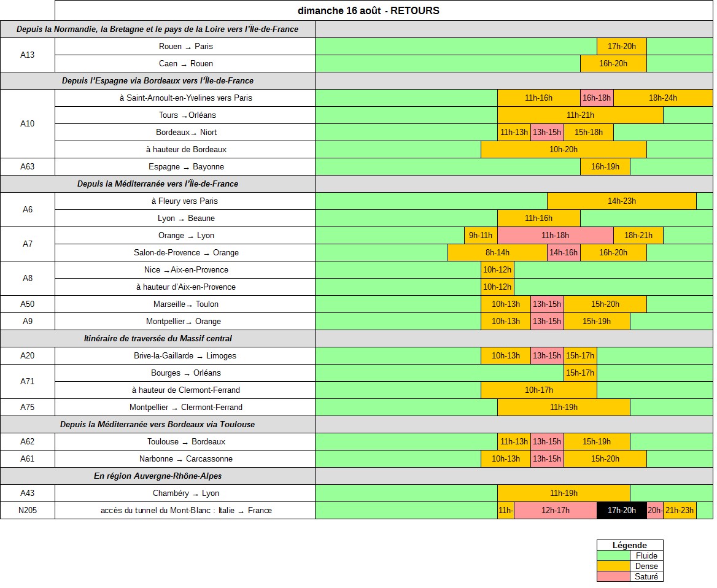Click the 16h-20h block for Caen → Rouen
Viewport: 717px width, 588px height.
point(613,63)
